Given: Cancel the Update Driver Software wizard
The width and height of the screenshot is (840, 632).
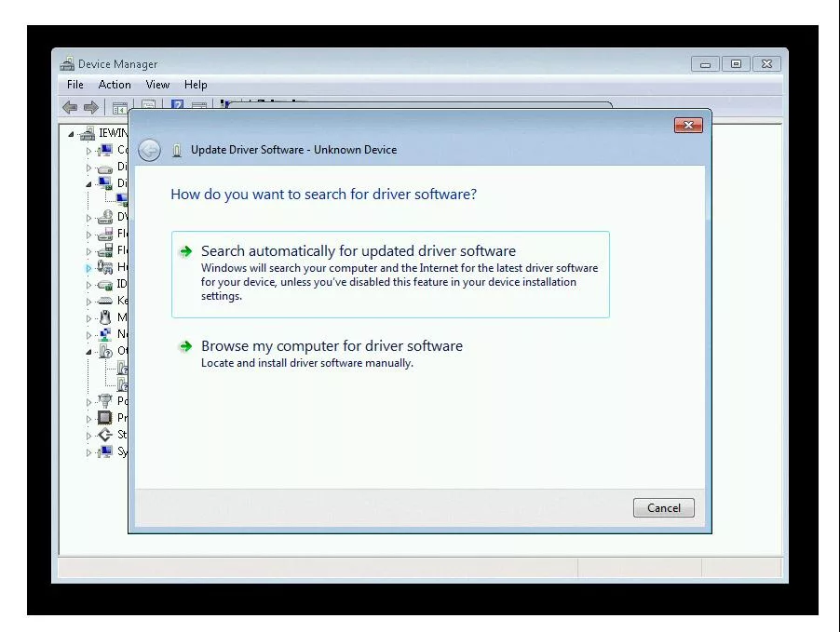Looking at the screenshot, I should coord(663,507).
